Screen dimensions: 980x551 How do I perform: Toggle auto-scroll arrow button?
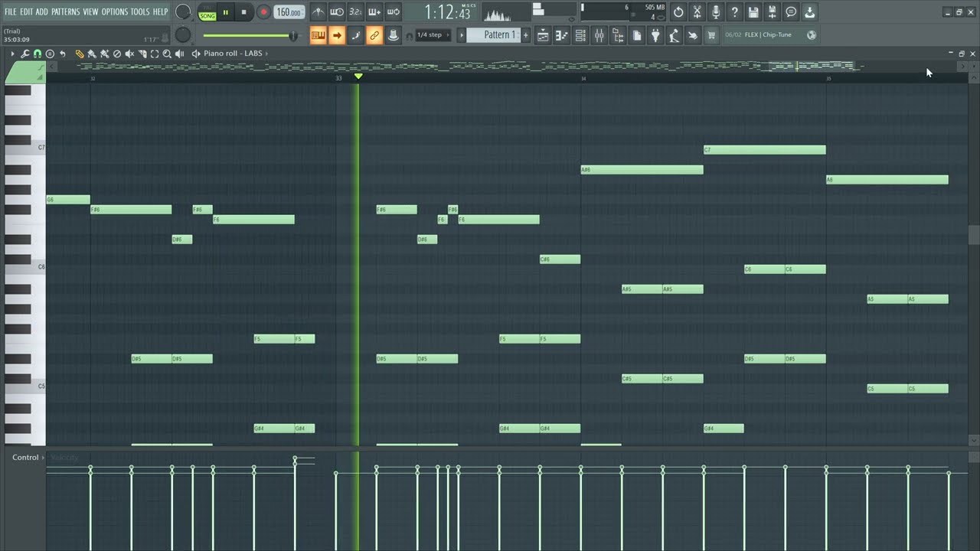tap(337, 35)
